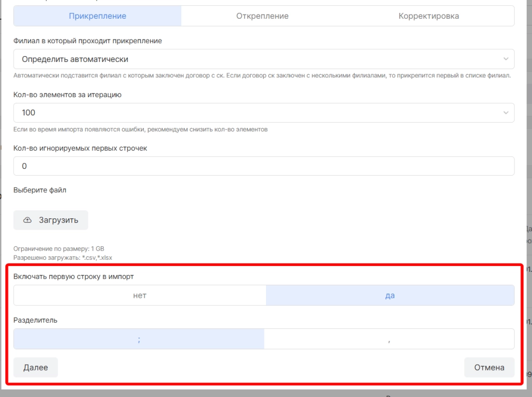Click the Разделитель label
532x397 pixels.
pos(35,320)
